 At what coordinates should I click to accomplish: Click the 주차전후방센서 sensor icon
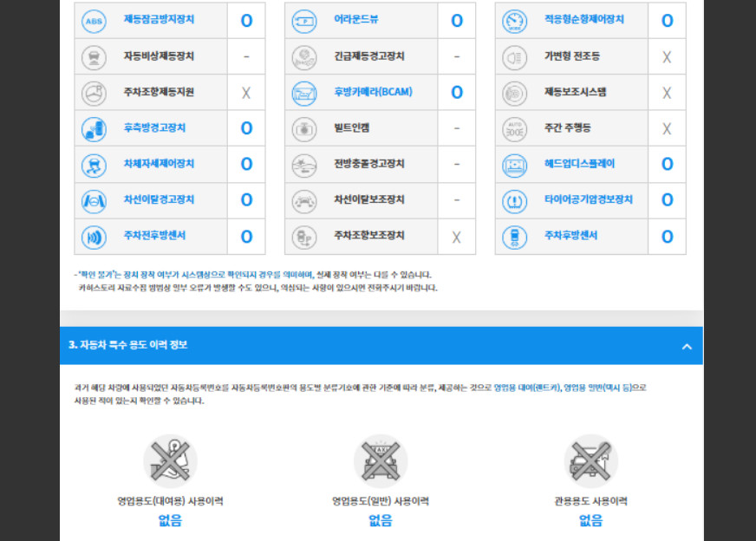(94, 237)
